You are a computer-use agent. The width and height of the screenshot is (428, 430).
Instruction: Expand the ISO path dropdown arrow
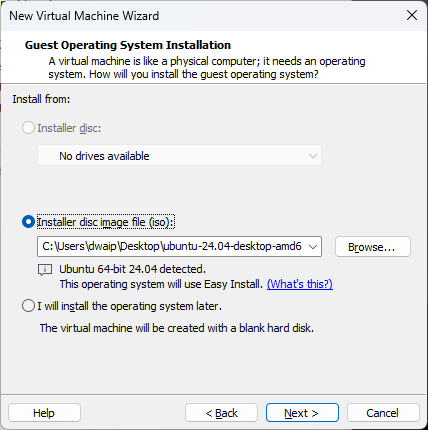point(313,247)
